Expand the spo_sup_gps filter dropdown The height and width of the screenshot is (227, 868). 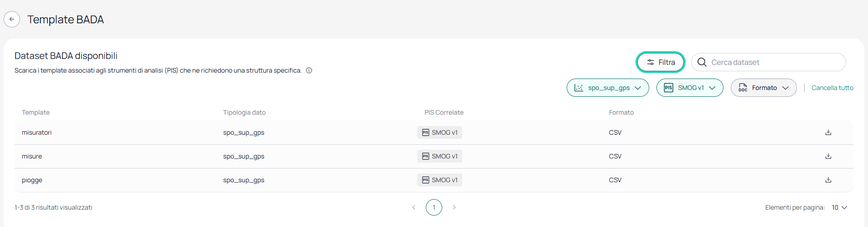coord(608,88)
